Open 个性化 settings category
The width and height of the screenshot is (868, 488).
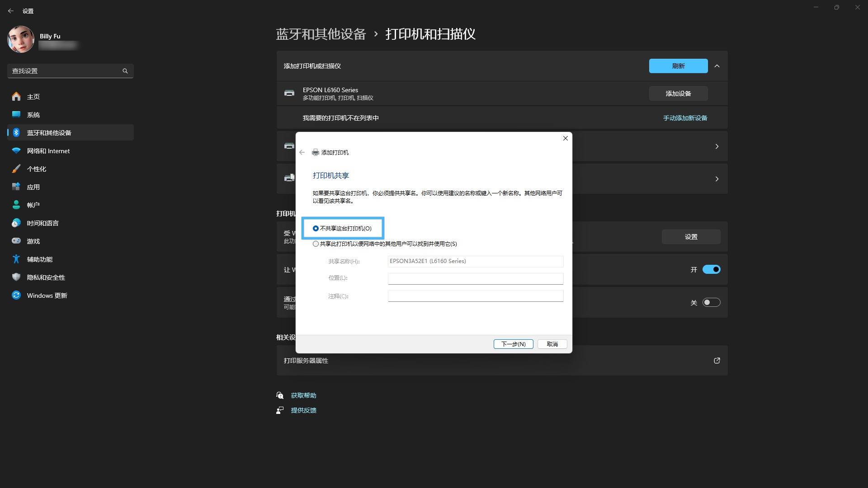71,169
